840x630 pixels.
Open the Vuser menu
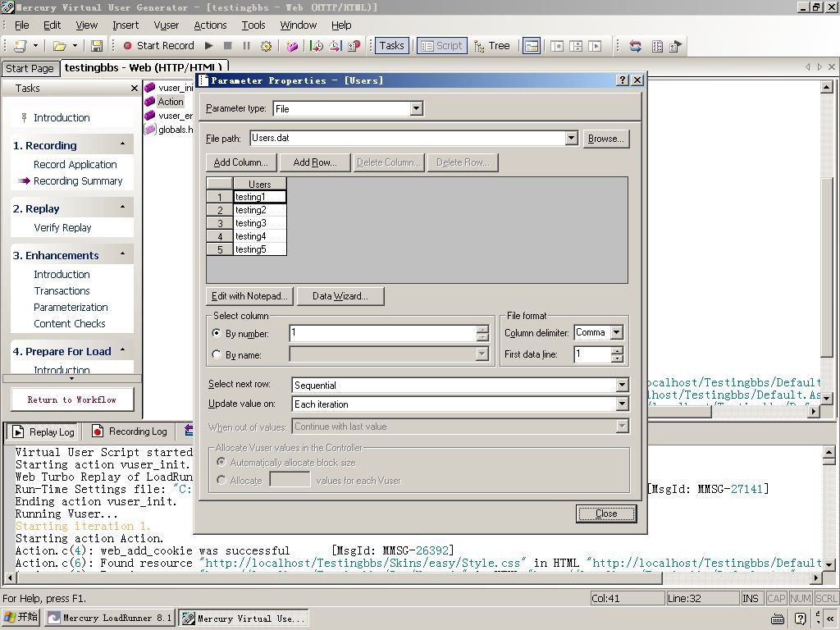pyautogui.click(x=166, y=25)
